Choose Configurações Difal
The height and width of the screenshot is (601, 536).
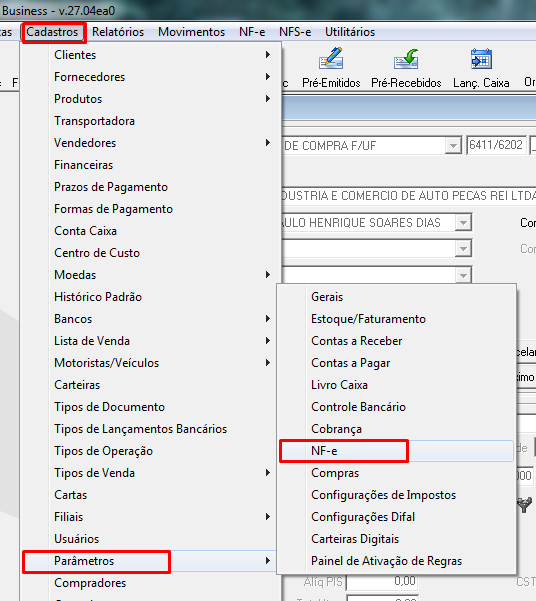pos(396,517)
